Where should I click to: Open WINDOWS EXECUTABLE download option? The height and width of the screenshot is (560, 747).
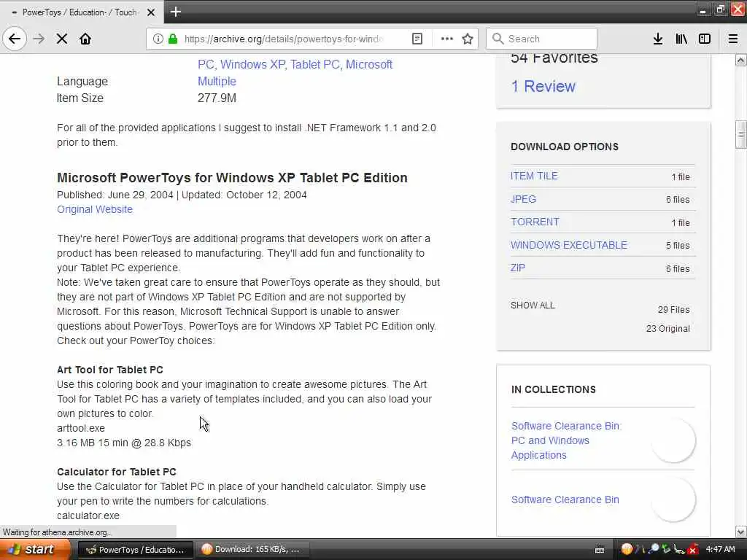pyautogui.click(x=569, y=245)
